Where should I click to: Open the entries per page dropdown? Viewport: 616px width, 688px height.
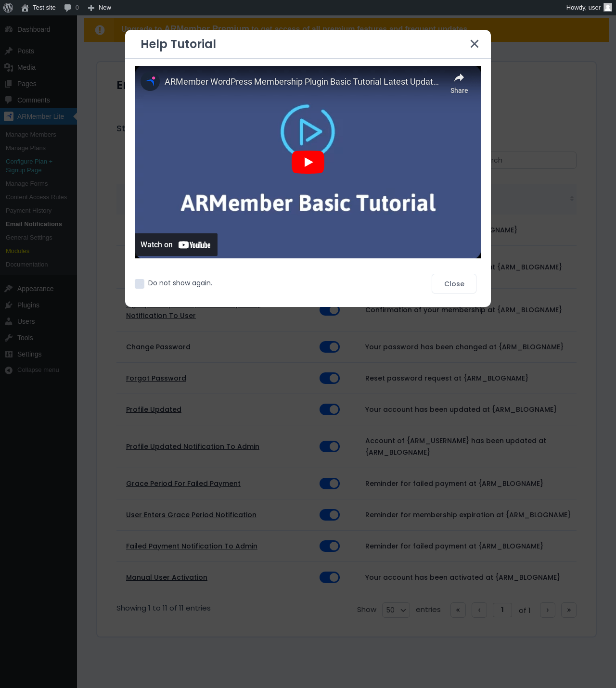pyautogui.click(x=396, y=610)
